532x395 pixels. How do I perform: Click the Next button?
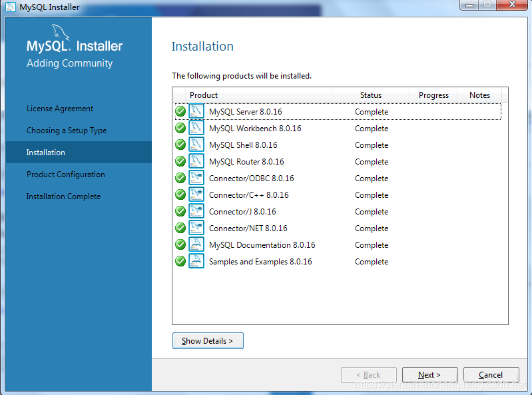point(429,375)
